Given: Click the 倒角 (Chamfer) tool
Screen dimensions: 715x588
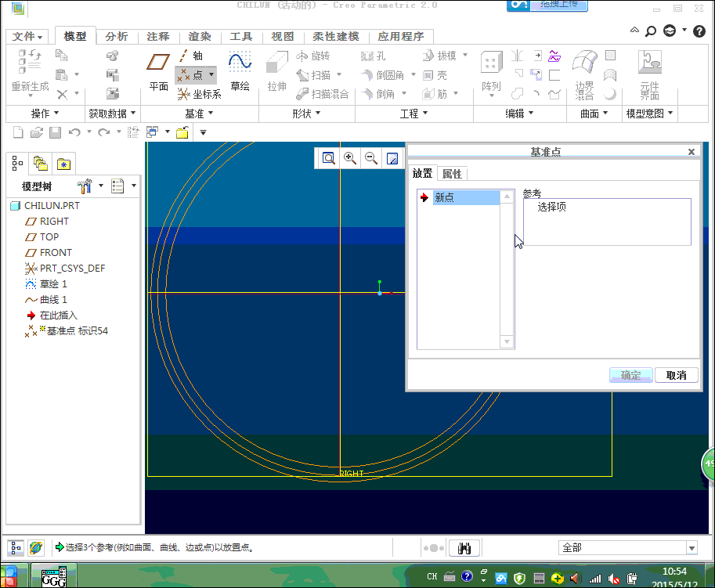Looking at the screenshot, I should [x=378, y=94].
